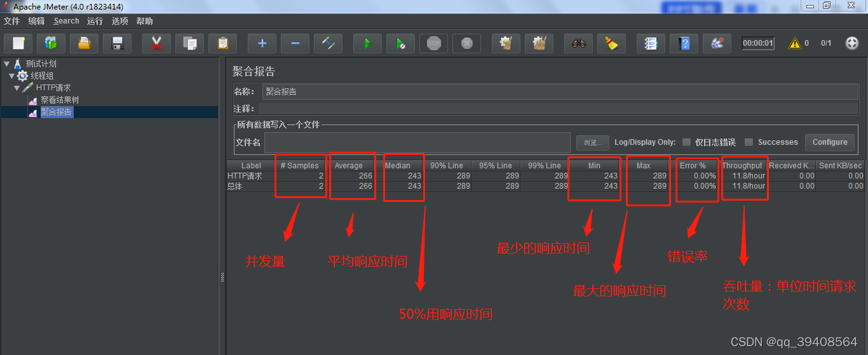Collapse all with minus icon
The height and width of the screenshot is (355, 868).
pos(295,43)
